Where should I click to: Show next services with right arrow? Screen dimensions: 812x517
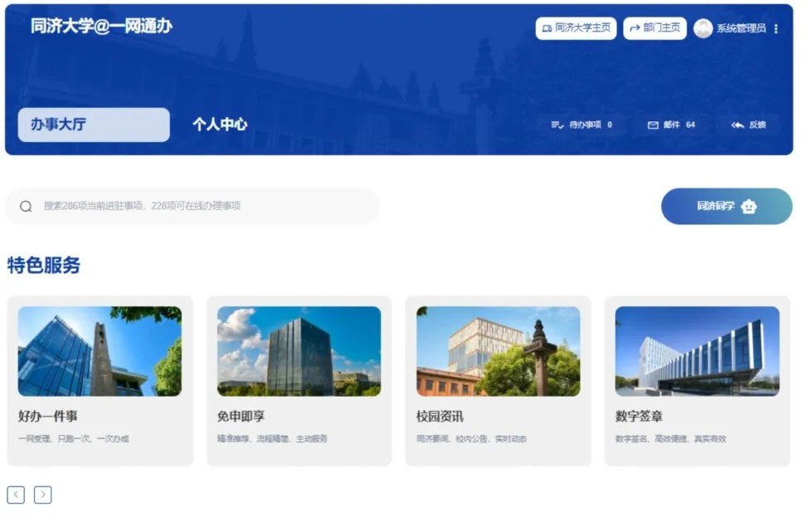coord(43,495)
